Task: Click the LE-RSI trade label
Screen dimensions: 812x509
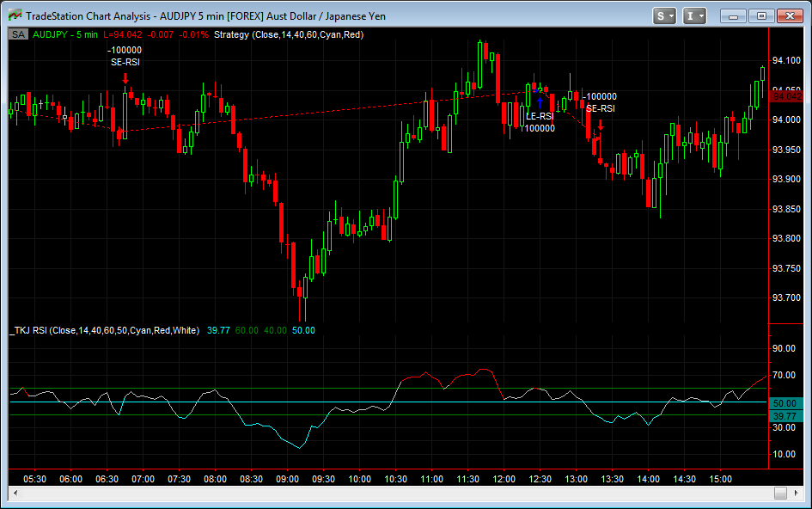Action: click(x=540, y=117)
